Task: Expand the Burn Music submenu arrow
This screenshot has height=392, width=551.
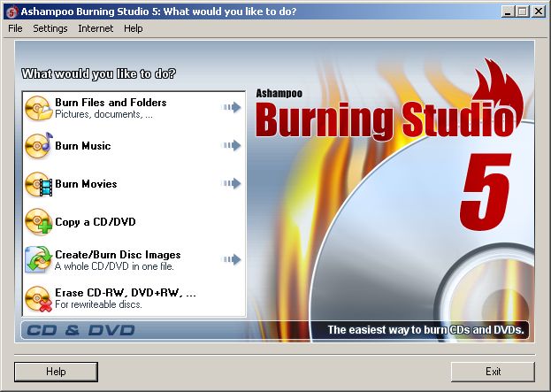Action: [231, 145]
